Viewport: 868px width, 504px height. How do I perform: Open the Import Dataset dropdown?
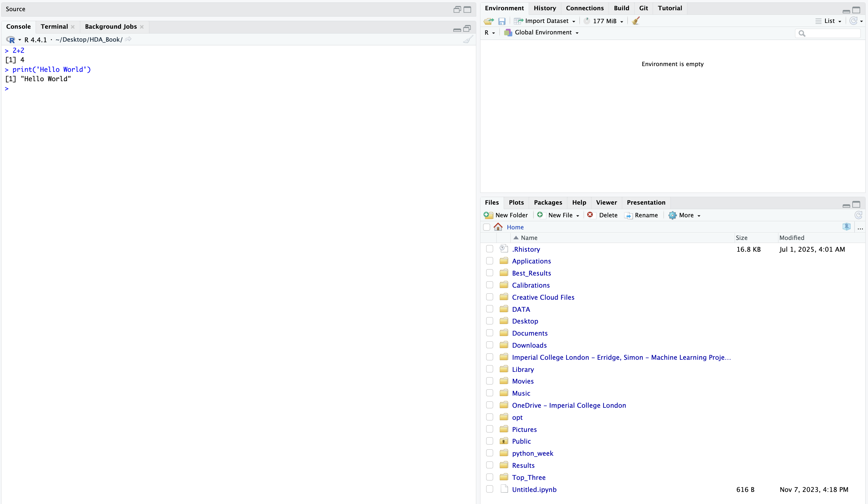[x=574, y=22]
